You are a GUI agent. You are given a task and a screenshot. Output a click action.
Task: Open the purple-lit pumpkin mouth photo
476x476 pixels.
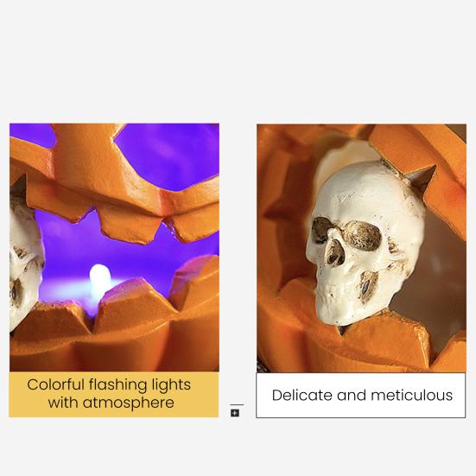click(x=114, y=247)
